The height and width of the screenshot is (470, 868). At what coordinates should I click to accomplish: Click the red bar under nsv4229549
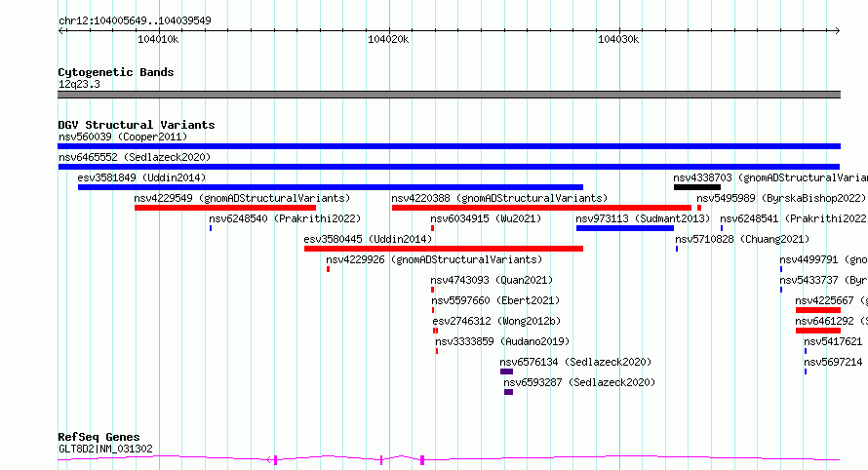(225, 208)
